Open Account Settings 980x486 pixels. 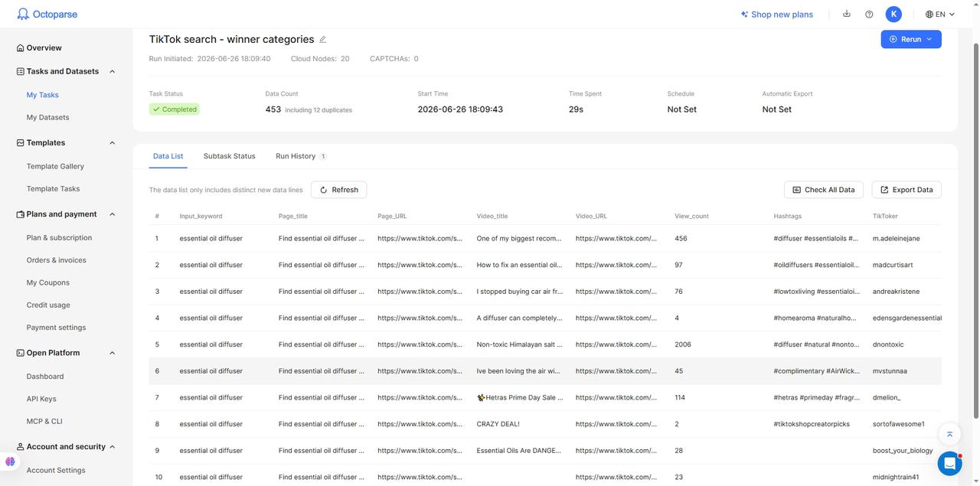point(56,470)
